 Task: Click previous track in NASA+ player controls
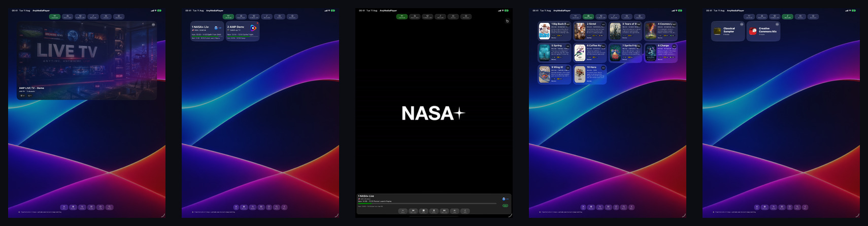(413, 211)
